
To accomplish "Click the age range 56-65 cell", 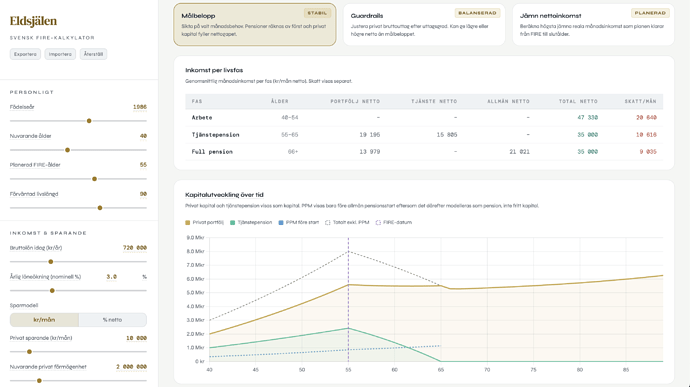I will 290,135.
